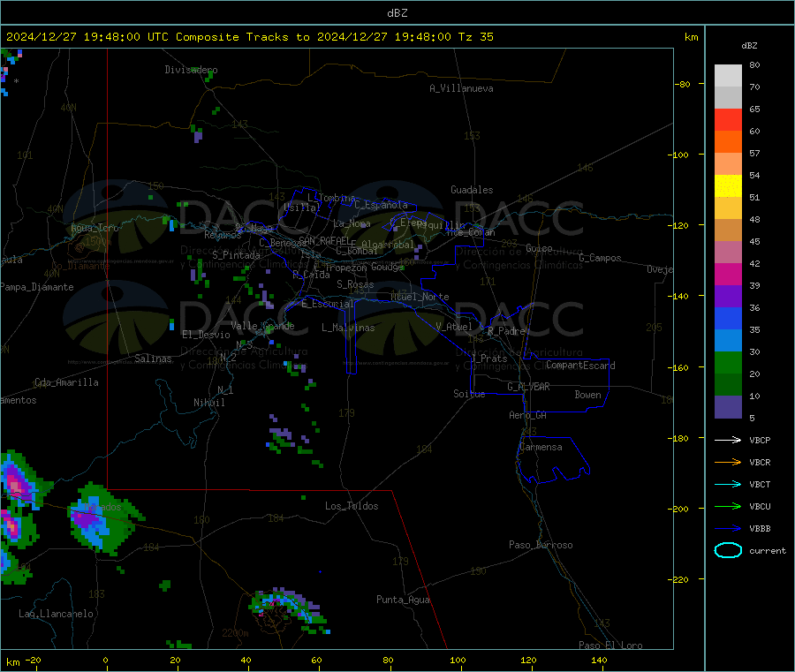795x672 pixels.
Task: Click the 'SAN_RAFAEL' city label
Action: coord(324,240)
